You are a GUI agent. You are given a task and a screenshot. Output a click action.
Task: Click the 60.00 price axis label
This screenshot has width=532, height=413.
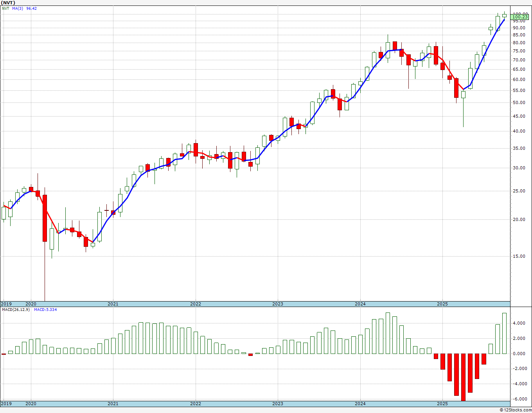tap(519, 79)
